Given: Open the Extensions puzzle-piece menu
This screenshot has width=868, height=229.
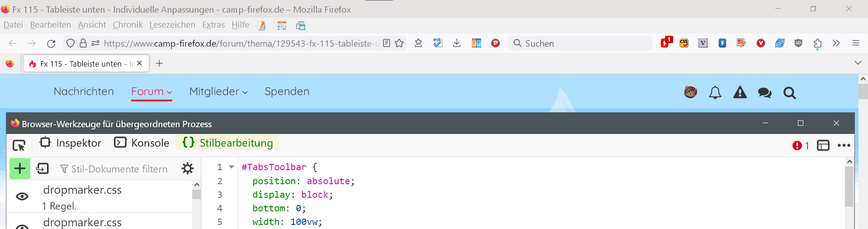Looking at the screenshot, I should (817, 43).
